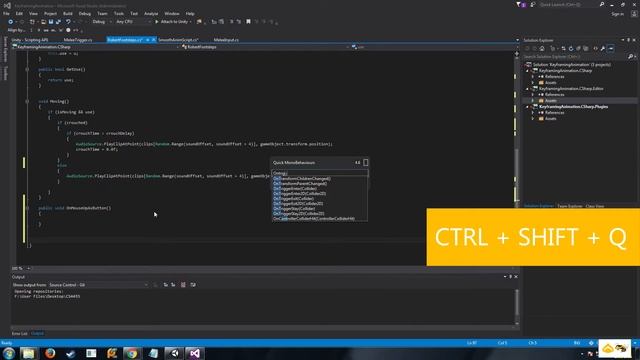Expand Assets under KeyframingAnimation.CSharp.Plugins
640x360 pixels.
(533, 118)
